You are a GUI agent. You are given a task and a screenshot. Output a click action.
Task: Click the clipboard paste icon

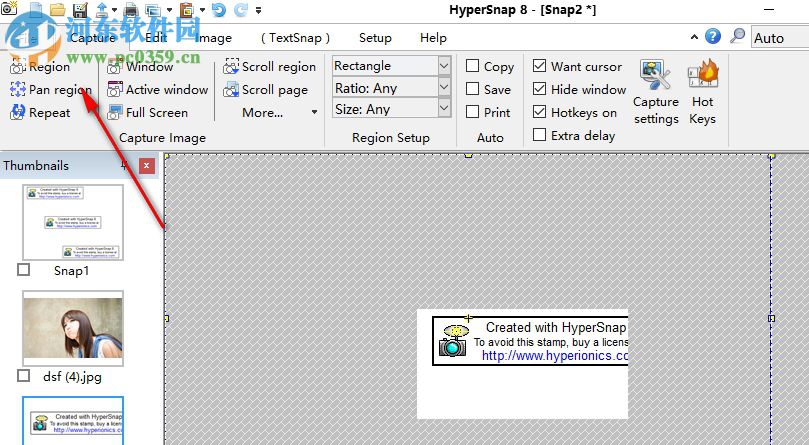pos(187,9)
